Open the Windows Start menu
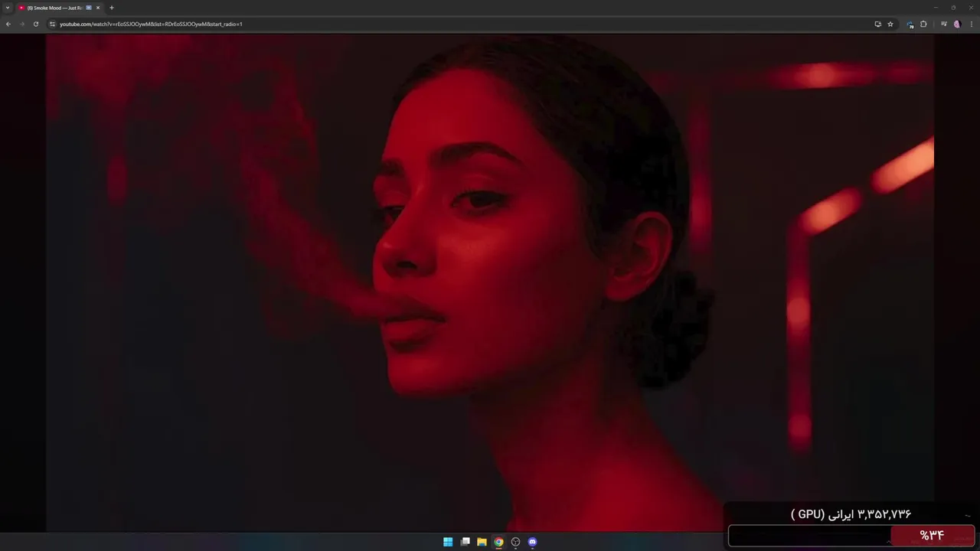The width and height of the screenshot is (980, 551). coord(448,542)
